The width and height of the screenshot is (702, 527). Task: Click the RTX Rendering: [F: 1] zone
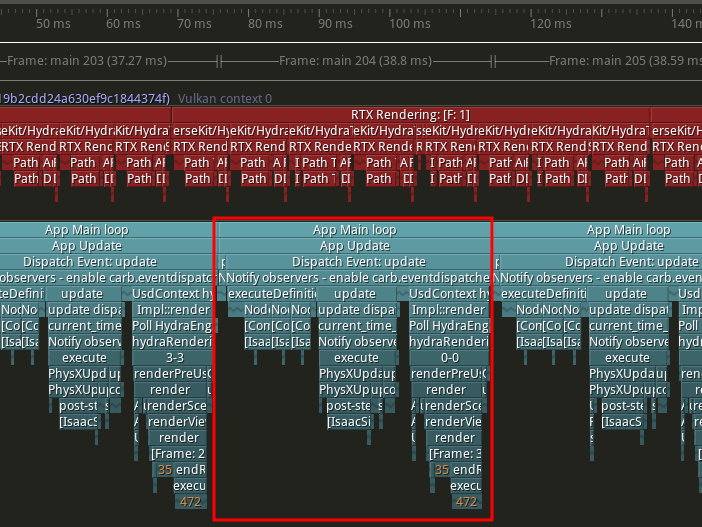(x=410, y=115)
